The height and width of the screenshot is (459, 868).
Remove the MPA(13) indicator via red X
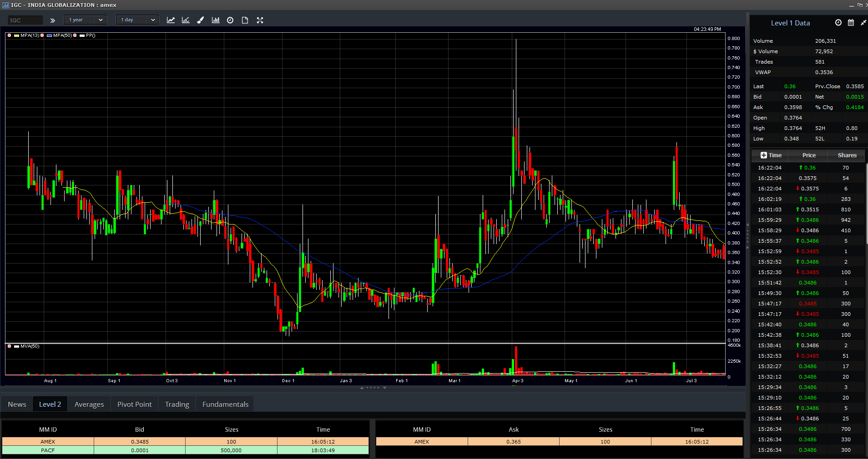click(x=9, y=35)
